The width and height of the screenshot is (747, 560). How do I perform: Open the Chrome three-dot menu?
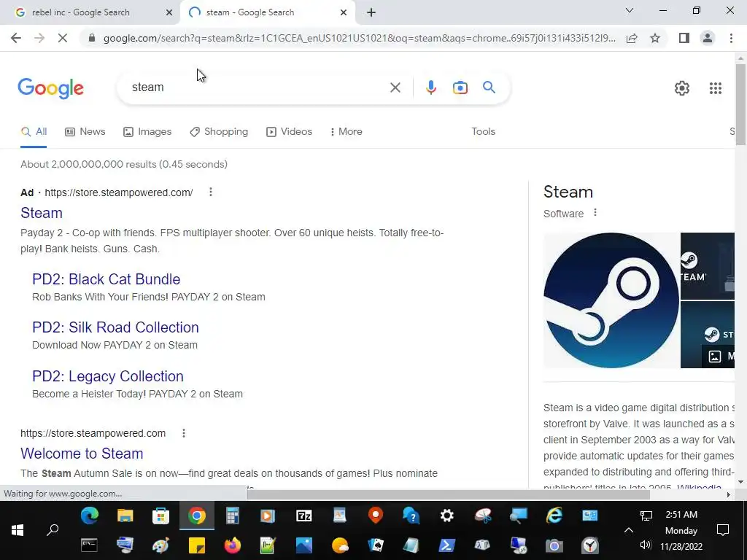click(731, 38)
